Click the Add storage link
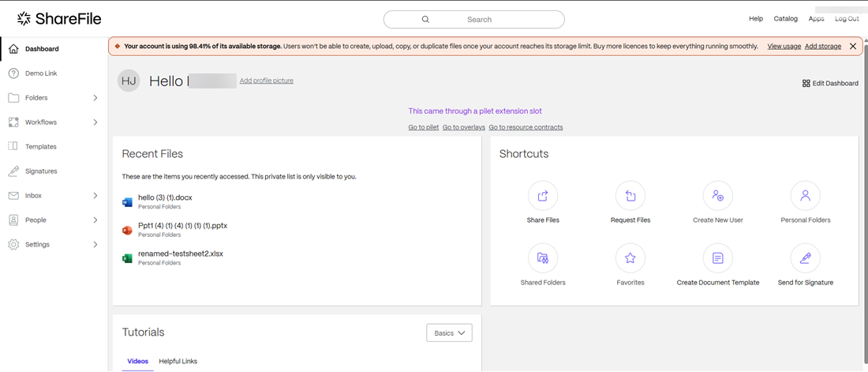Viewport: 868px width, 372px height. [822, 47]
